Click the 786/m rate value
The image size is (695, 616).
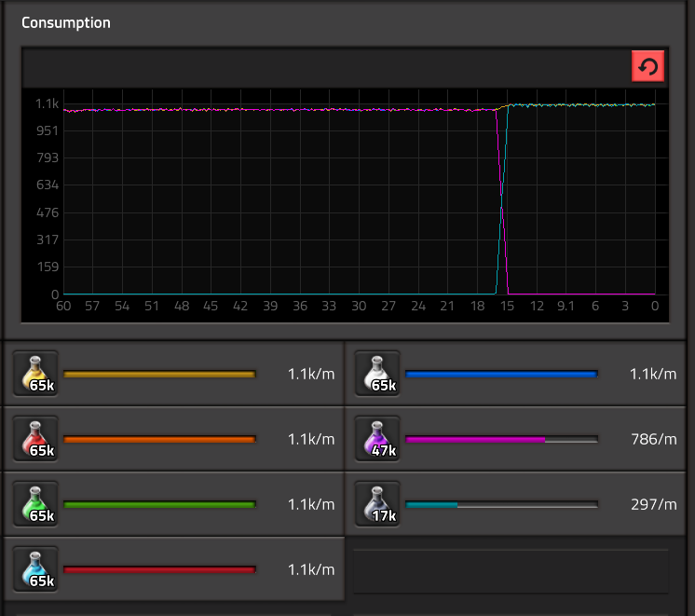coord(653,439)
